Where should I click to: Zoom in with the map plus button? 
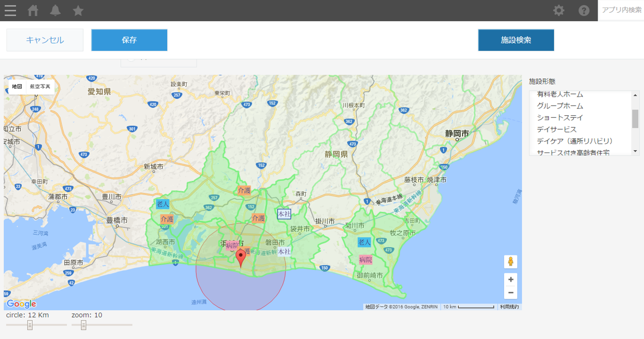510,280
